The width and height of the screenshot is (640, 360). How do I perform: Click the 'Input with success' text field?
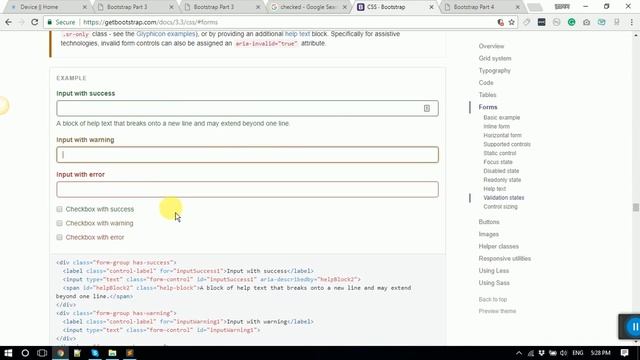coord(247,108)
